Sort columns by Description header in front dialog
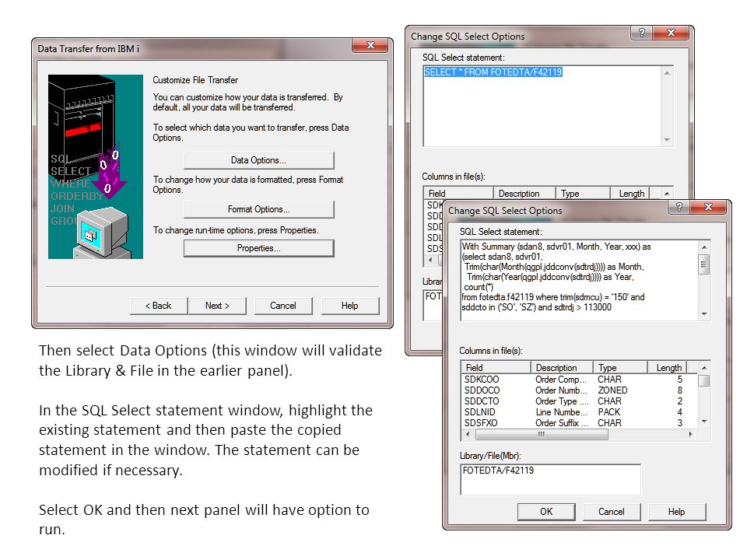The image size is (747, 560). pos(562,368)
